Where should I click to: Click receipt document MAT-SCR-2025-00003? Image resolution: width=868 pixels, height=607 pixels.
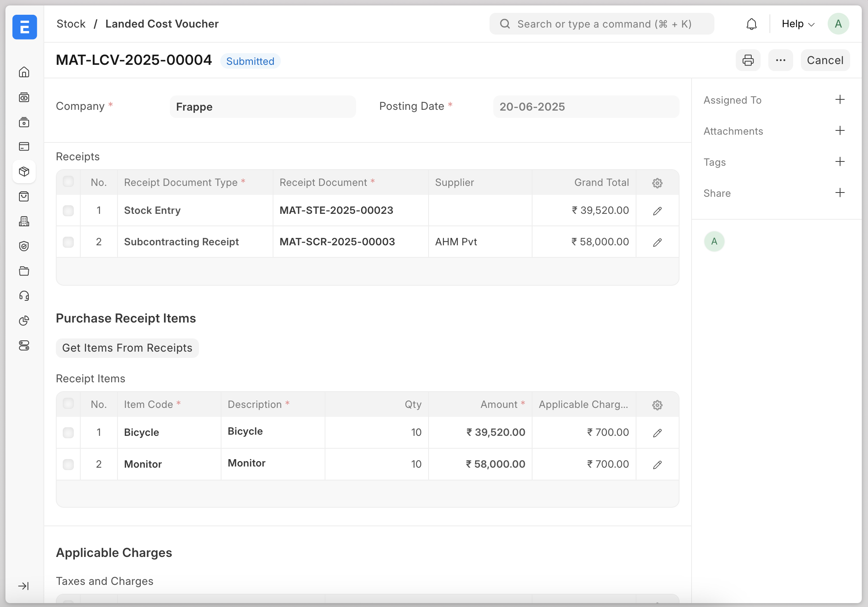point(351,242)
